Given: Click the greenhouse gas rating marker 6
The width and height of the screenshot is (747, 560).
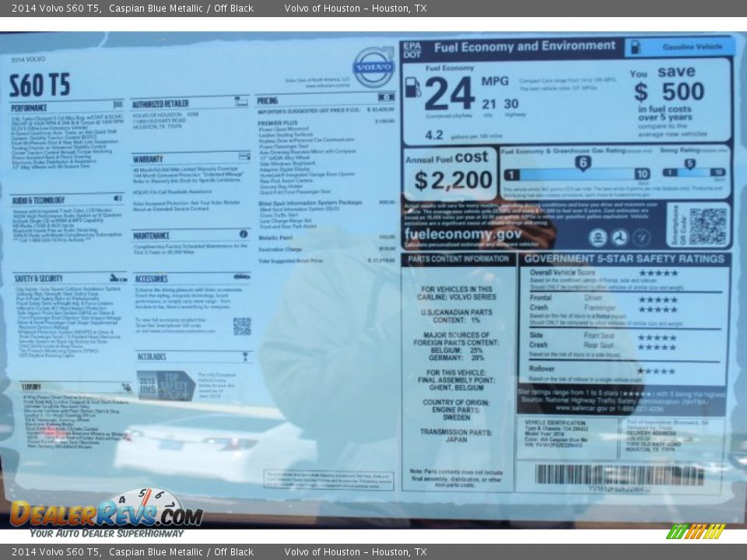Looking at the screenshot, I should point(583,163).
